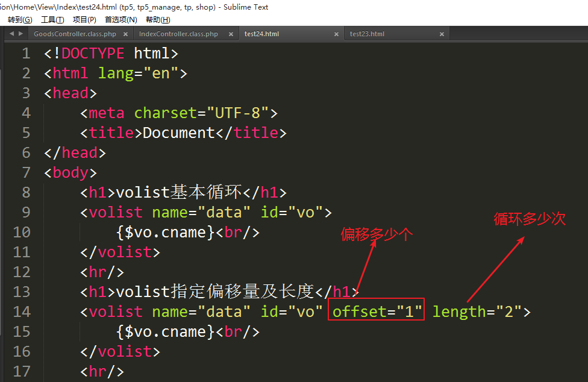588x382 pixels.
Task: Close the test23.html tab
Action: pos(442,34)
